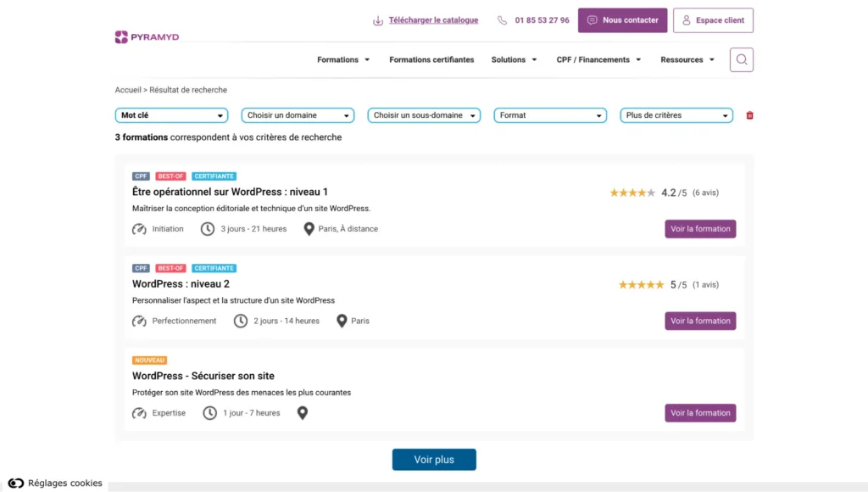The image size is (868, 492).
Task: Open title Être opérationnel sur WordPress : niveau 1
Action: click(x=230, y=192)
